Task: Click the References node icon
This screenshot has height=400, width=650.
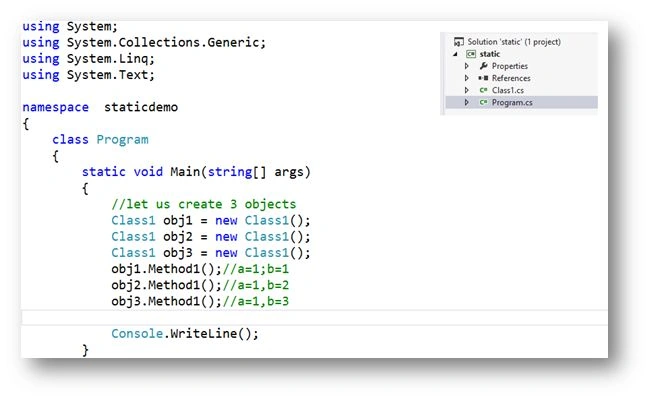Action: pyautogui.click(x=483, y=78)
